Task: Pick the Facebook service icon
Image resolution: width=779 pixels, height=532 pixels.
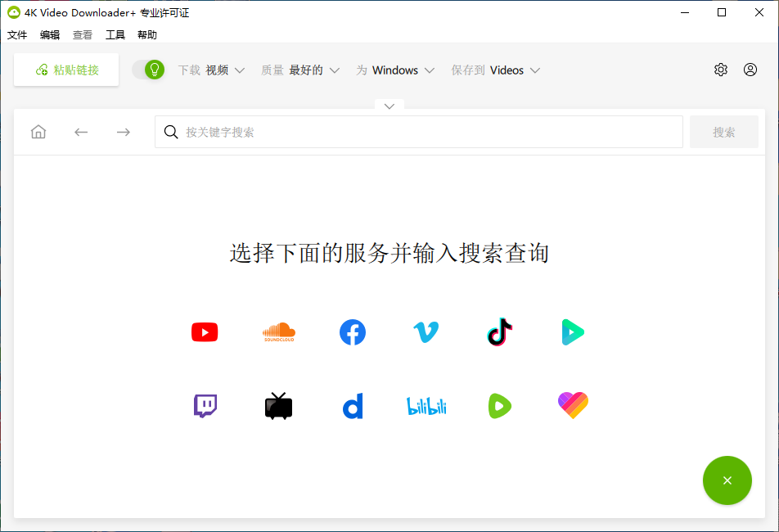Action: coord(353,332)
